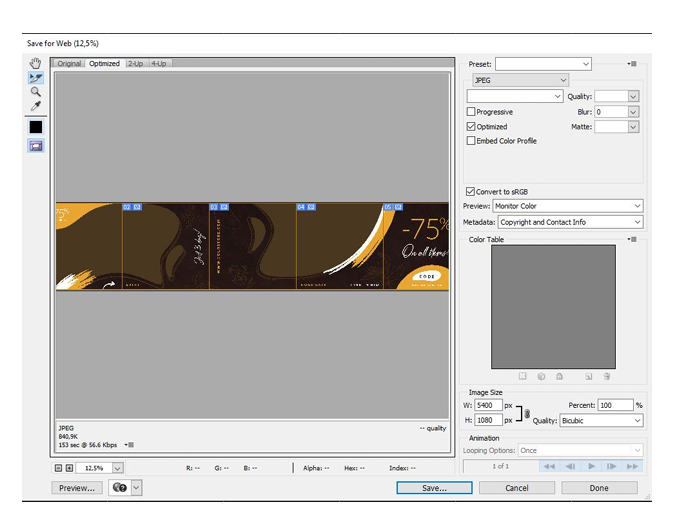The image size is (680, 523).
Task: Select slice 05 badge in preview
Action: click(393, 207)
